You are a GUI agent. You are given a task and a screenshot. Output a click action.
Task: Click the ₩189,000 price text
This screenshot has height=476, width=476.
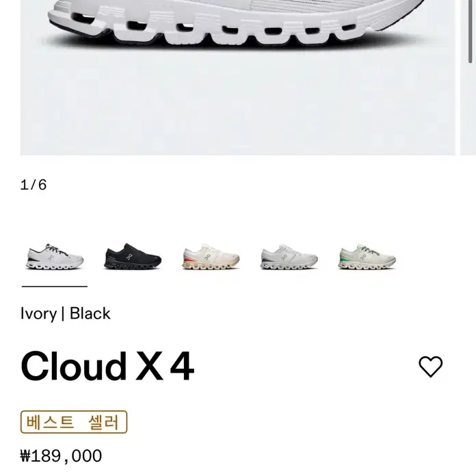(62, 455)
